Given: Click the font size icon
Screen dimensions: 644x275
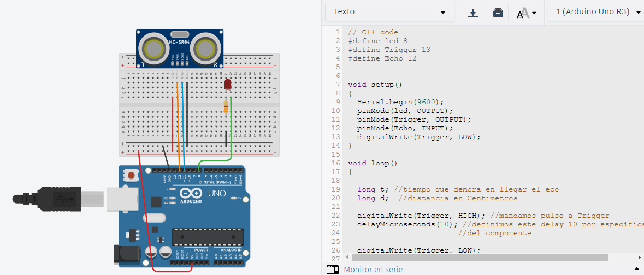Looking at the screenshot, I should coord(526,13).
